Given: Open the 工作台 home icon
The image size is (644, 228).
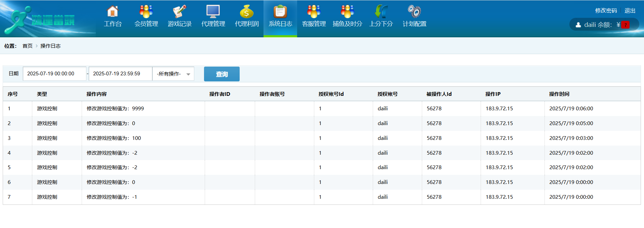Looking at the screenshot, I should [x=113, y=12].
